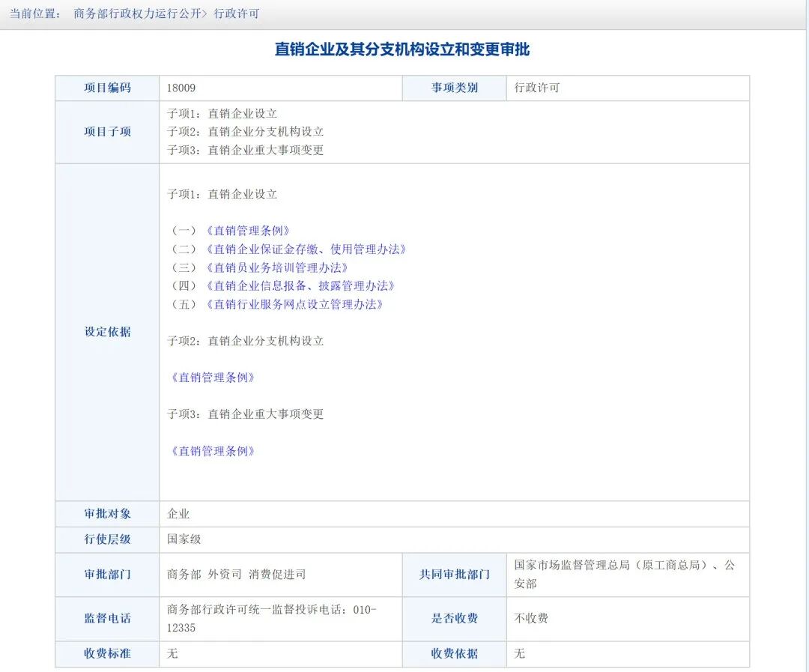Click the 行政许可 breadcrumb entry
809x672 pixels.
click(x=237, y=13)
